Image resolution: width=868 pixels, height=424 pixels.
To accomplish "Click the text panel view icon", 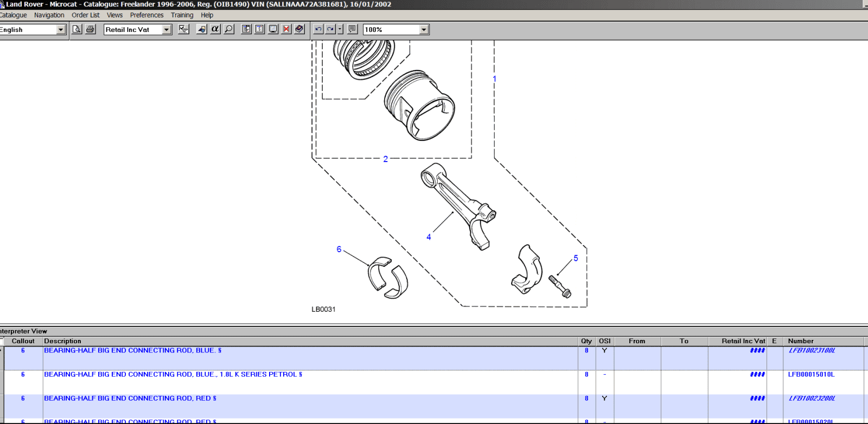I will click(260, 29).
